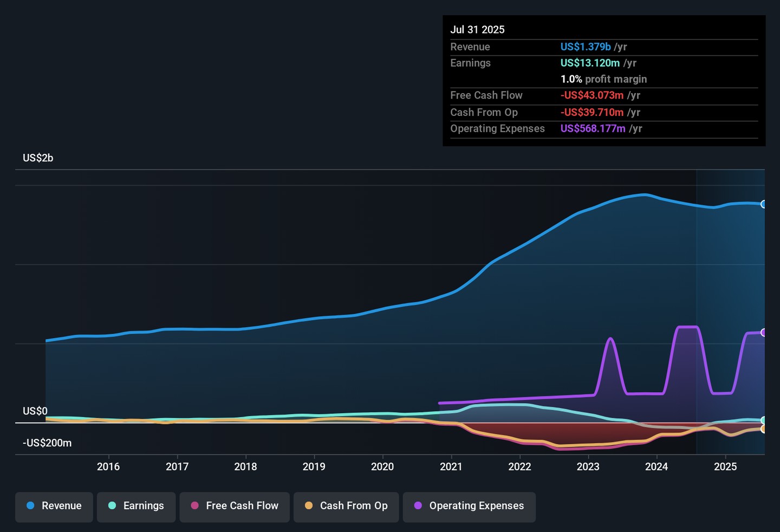
Task: Toggle Operating Expenses legend button
Action: coord(469,506)
